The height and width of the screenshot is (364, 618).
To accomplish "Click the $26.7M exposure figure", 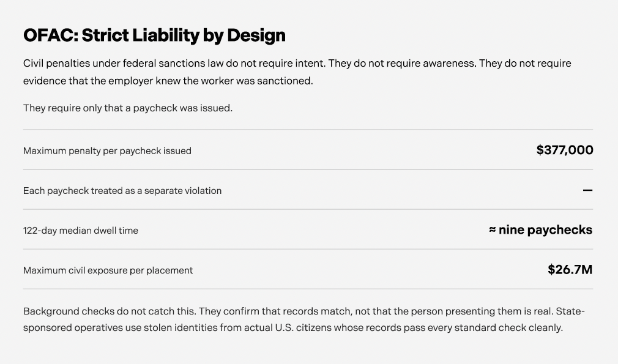I will 570,269.
